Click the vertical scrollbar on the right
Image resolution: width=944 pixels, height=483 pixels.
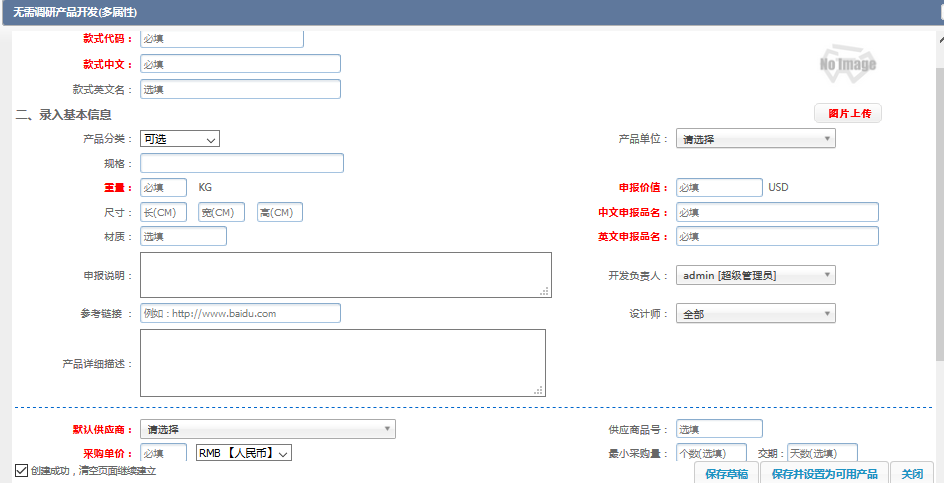[938, 200]
